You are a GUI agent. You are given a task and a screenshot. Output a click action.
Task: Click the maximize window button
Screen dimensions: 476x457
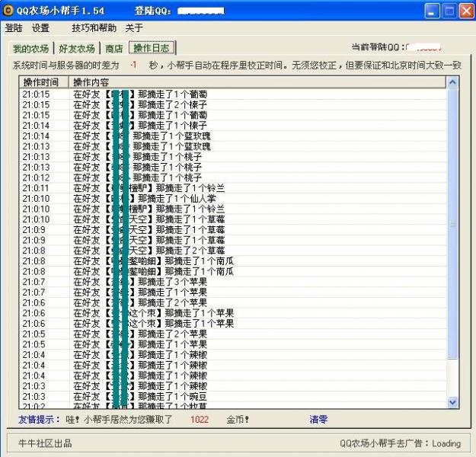point(449,11)
